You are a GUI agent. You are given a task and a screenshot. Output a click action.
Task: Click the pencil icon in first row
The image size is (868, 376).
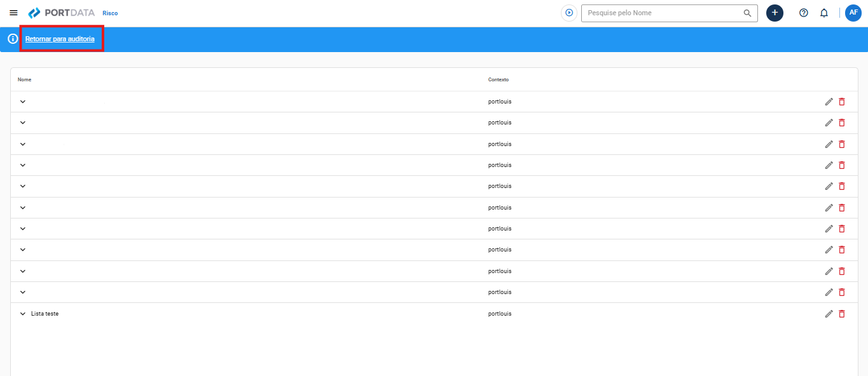click(829, 102)
